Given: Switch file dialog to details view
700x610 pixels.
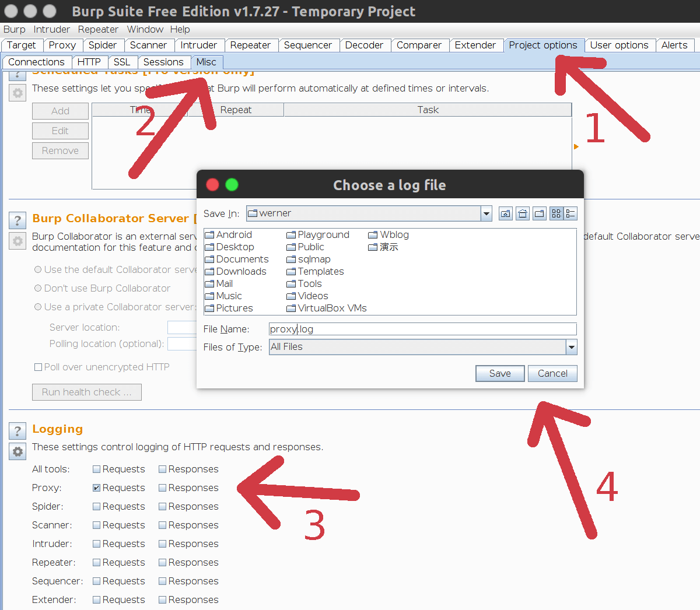Looking at the screenshot, I should pos(570,213).
